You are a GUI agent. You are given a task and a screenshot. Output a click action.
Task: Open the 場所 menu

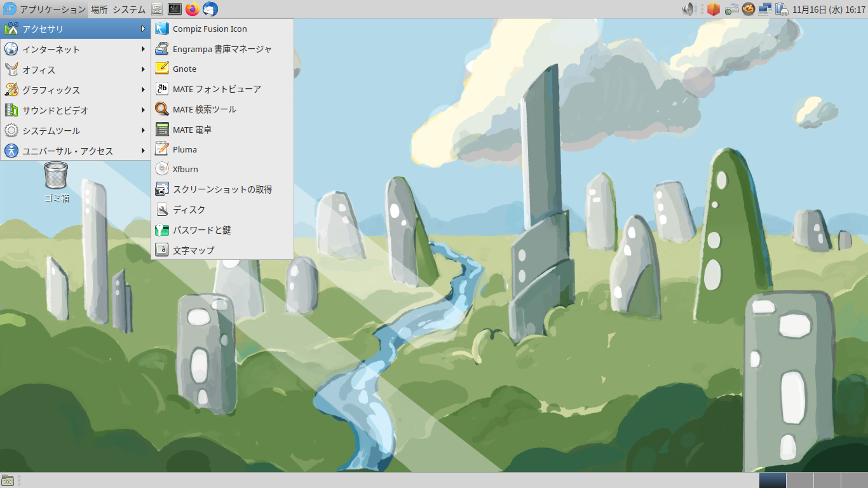pos(99,9)
